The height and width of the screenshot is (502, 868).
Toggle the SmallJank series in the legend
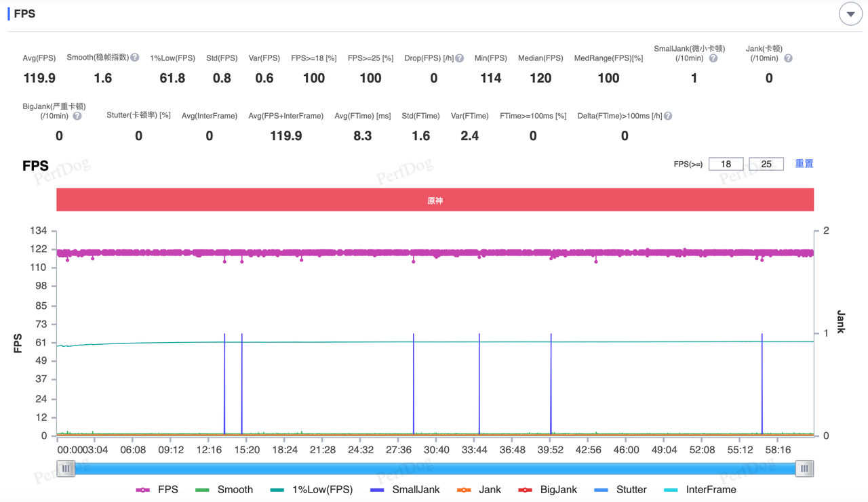405,489
